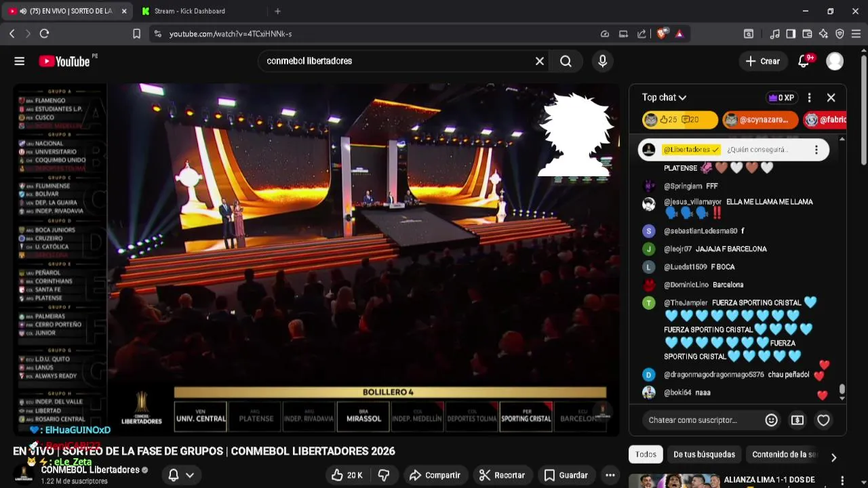The image size is (868, 488).
Task: Click the 0 XP crown badge
Action: (781, 98)
